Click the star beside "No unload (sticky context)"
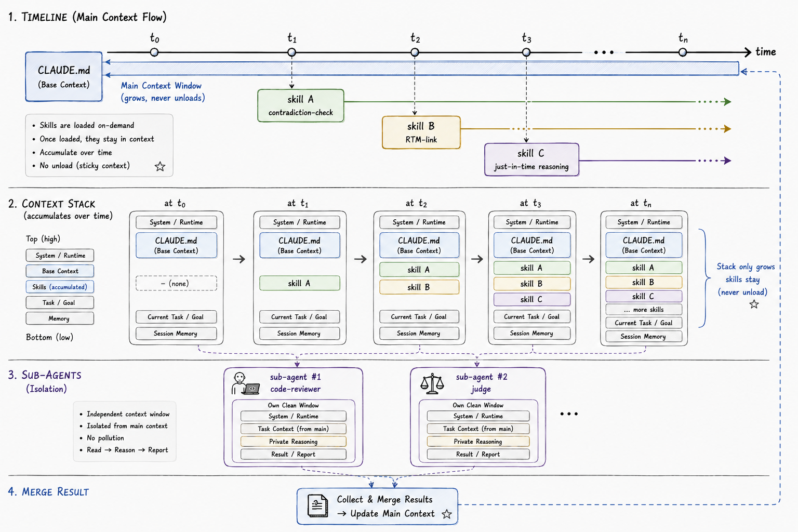The image size is (798, 532). pos(160,166)
